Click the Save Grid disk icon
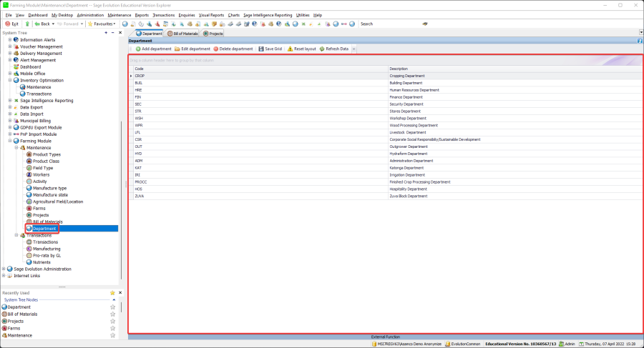This screenshot has height=348, width=644. tap(261, 49)
